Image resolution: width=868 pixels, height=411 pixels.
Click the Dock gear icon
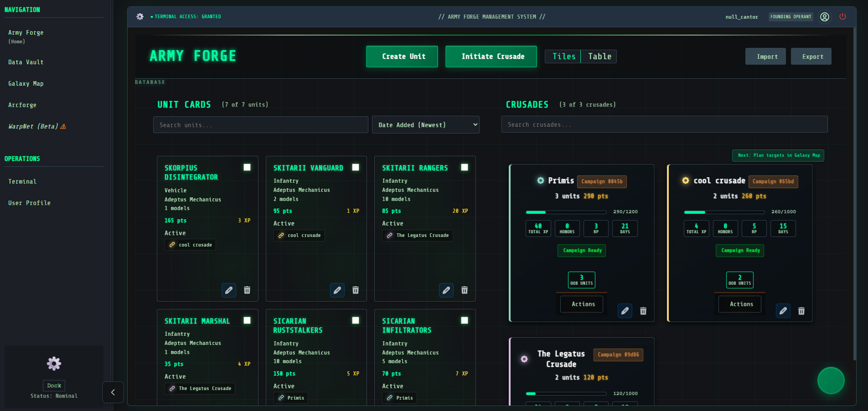coord(54,364)
